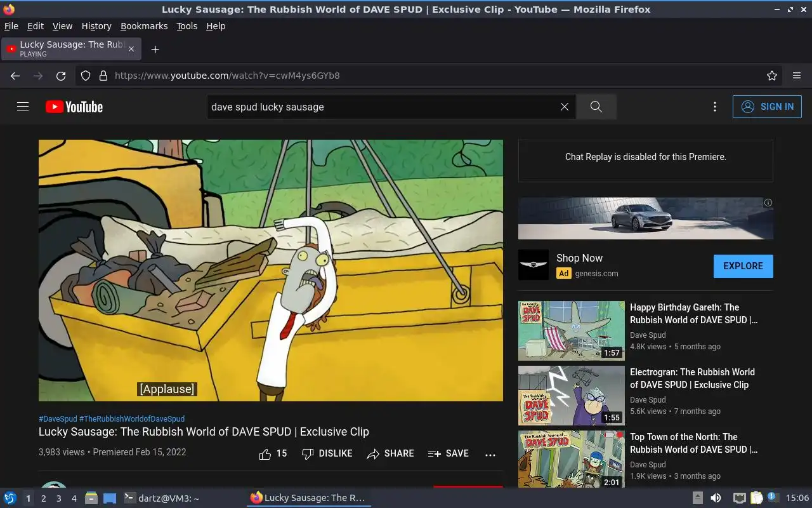Viewport: 812px width, 508px height.
Task: Open Happy Birthday Gareth video title
Action: 693,314
